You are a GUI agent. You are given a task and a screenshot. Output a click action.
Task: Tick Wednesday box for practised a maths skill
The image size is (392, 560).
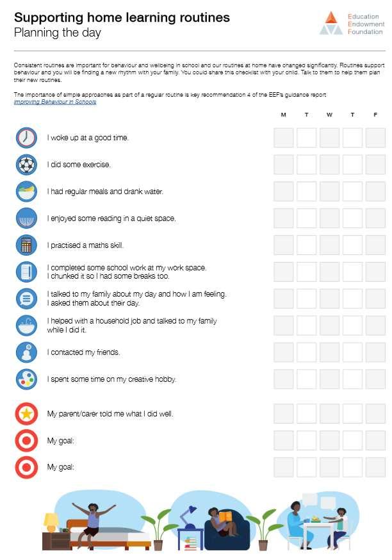(x=329, y=245)
